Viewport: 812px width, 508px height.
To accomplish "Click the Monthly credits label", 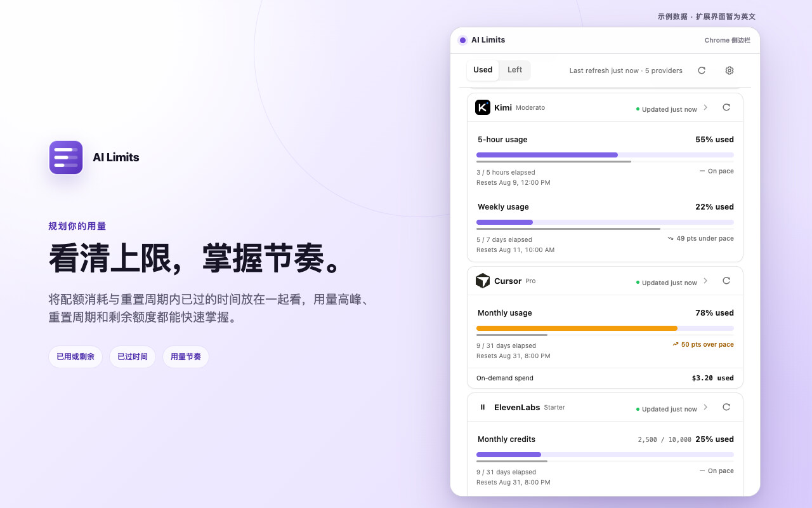I will pyautogui.click(x=506, y=439).
